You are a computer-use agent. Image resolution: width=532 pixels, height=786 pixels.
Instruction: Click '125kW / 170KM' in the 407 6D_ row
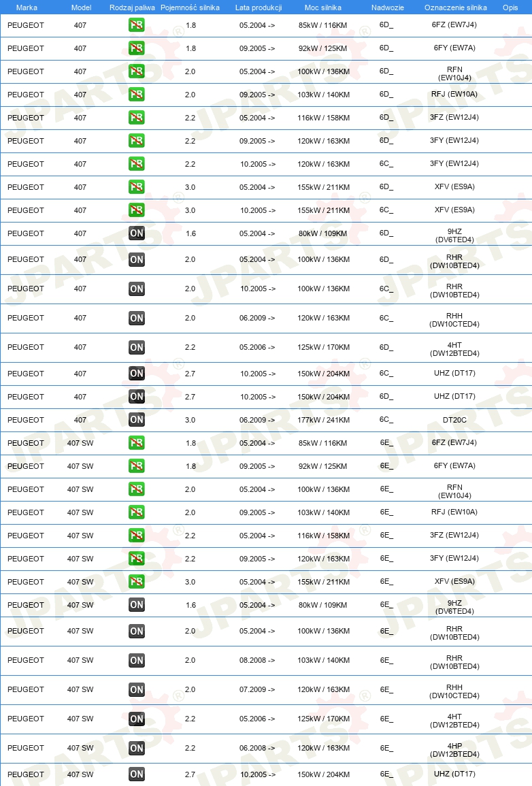324,347
